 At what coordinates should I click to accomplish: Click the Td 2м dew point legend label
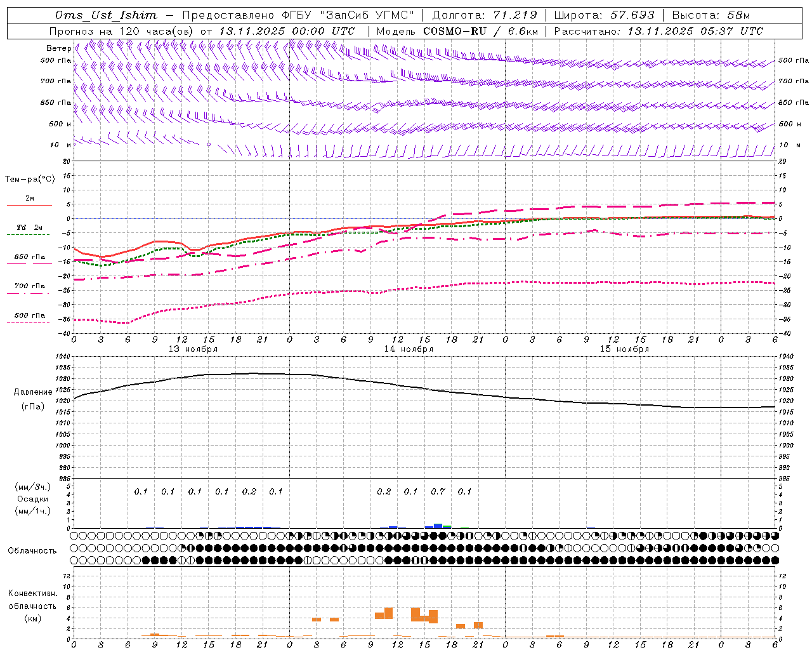pyautogui.click(x=30, y=227)
